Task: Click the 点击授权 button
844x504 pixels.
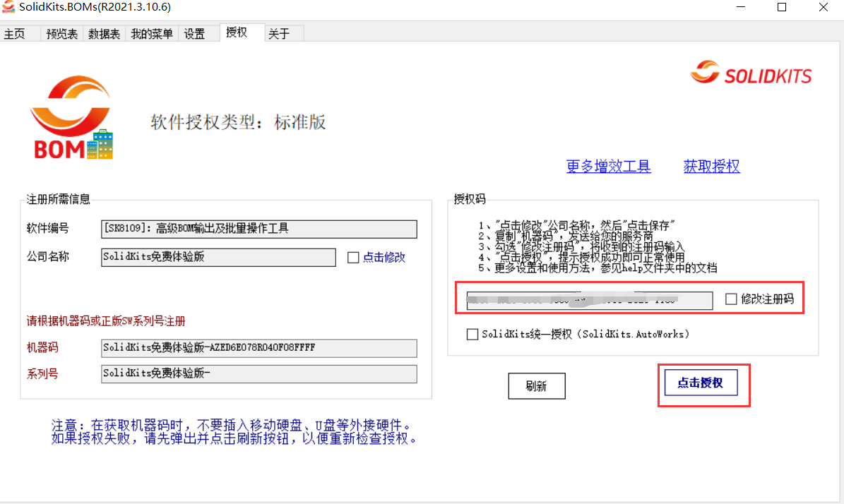Action: (x=701, y=383)
